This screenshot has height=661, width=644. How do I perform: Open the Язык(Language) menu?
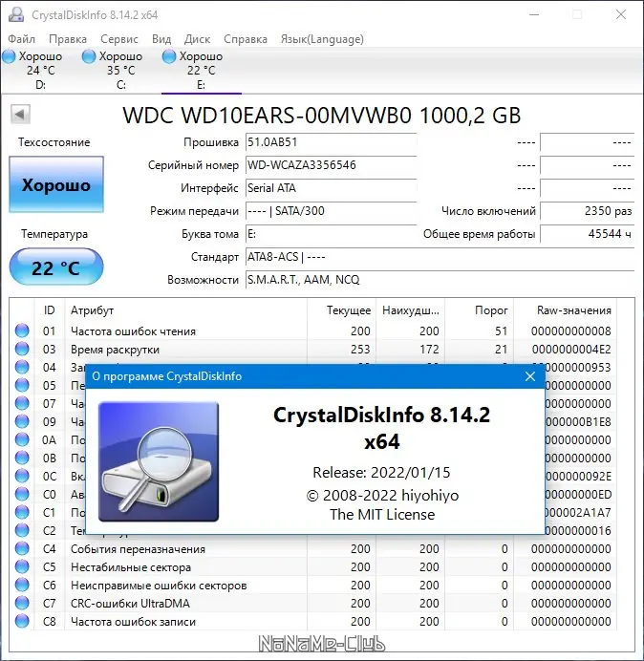pyautogui.click(x=322, y=39)
